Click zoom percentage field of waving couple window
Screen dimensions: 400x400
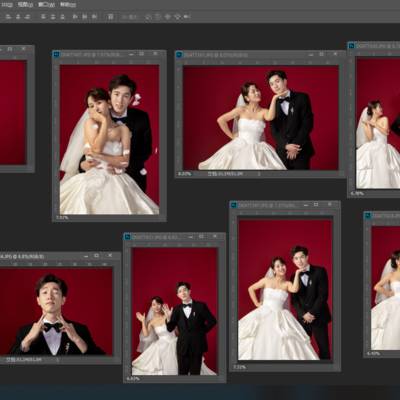[x=133, y=379]
